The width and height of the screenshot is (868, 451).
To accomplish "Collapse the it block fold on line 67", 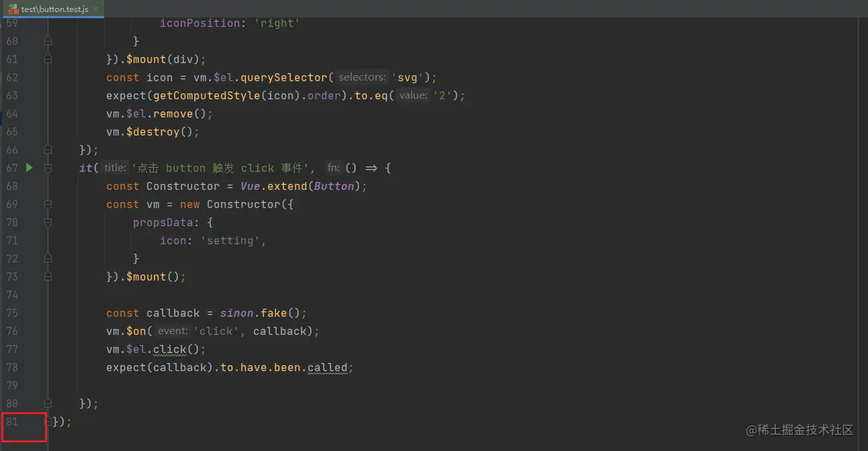I will click(48, 168).
